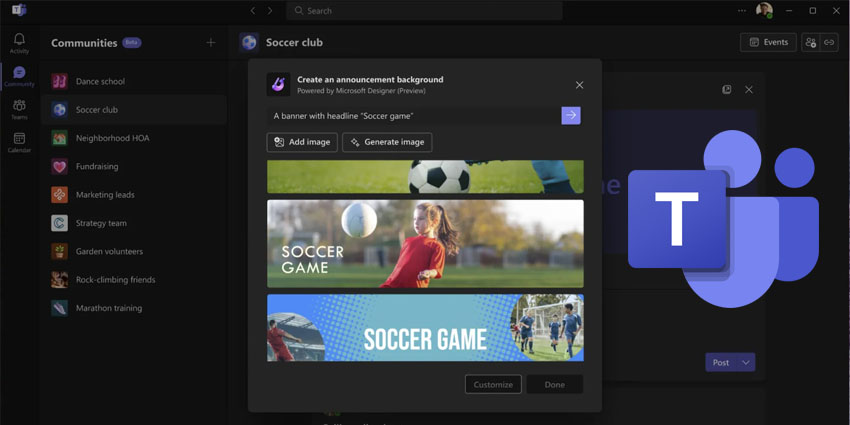Open the manage members icon

[811, 42]
